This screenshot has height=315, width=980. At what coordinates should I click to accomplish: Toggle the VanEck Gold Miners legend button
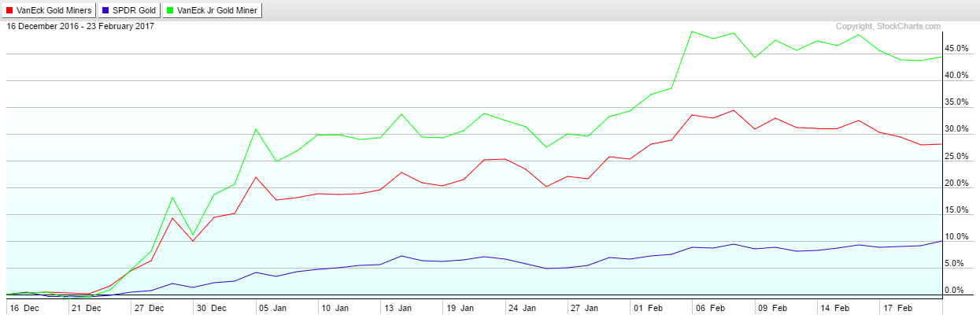50,11
